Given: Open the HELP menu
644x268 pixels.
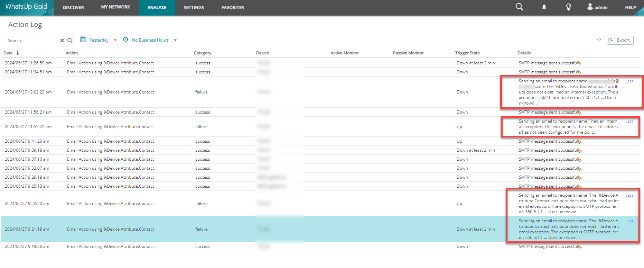Looking at the screenshot, I should click(630, 8).
